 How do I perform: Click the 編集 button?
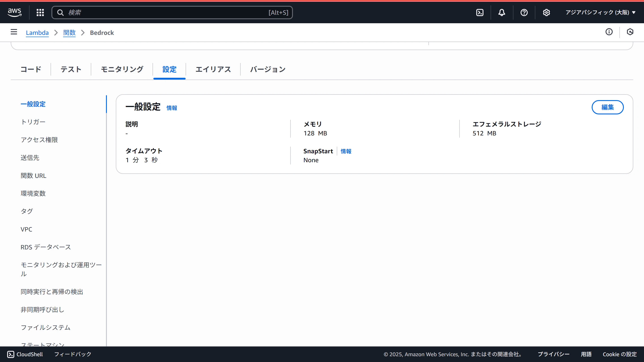click(608, 107)
